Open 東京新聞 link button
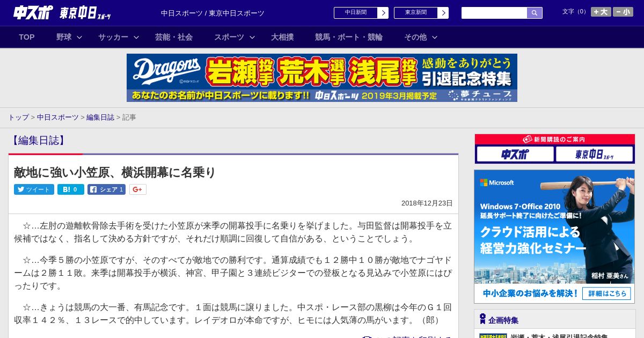644x338 pixels. pyautogui.click(x=421, y=13)
